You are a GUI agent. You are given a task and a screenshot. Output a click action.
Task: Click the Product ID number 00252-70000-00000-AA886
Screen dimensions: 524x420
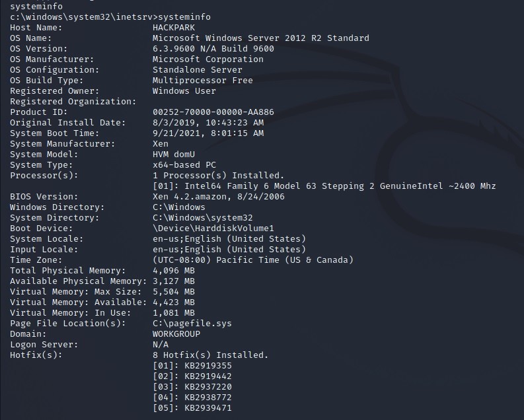point(213,112)
